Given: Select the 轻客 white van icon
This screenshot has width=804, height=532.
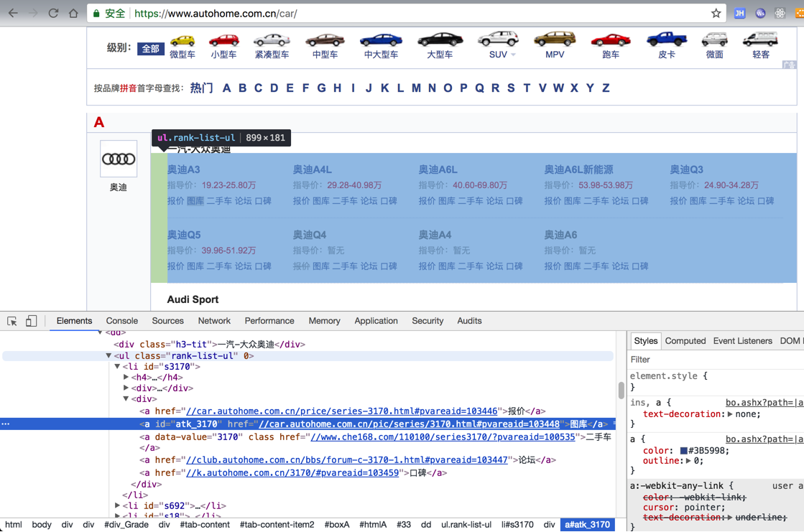Looking at the screenshot, I should click(x=760, y=39).
